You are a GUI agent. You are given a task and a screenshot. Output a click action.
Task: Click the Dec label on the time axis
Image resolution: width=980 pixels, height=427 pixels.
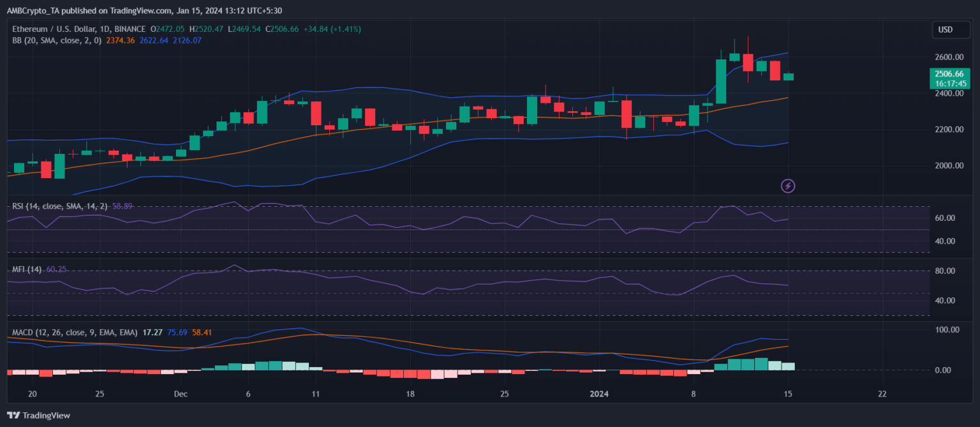181,394
